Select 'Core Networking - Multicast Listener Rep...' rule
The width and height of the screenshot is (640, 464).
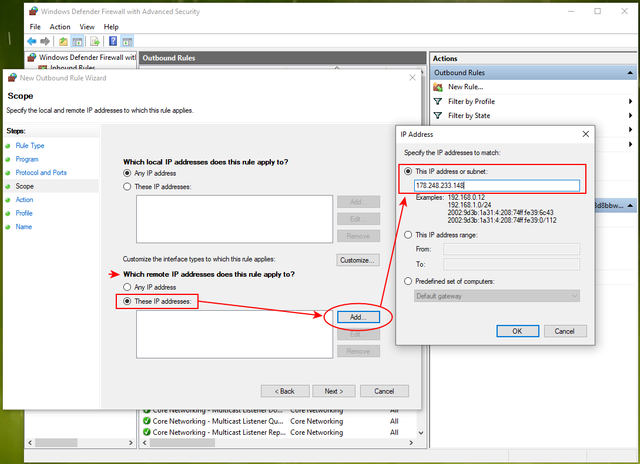pos(219,432)
